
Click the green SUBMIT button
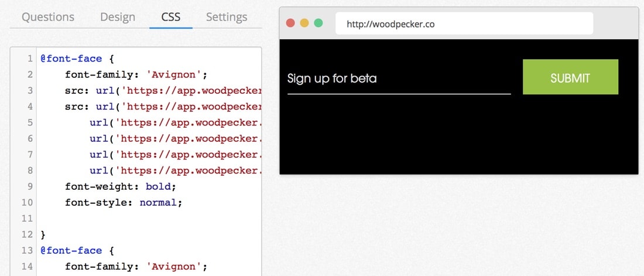point(570,77)
